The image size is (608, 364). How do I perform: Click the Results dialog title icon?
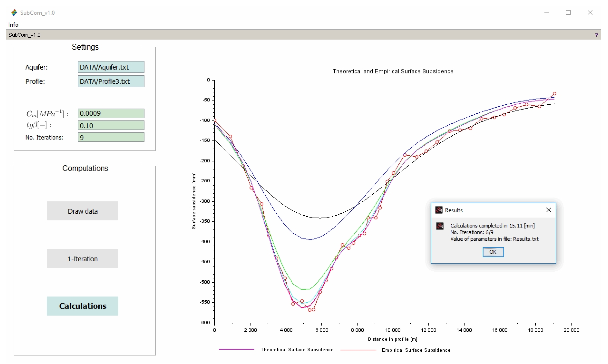click(x=439, y=210)
